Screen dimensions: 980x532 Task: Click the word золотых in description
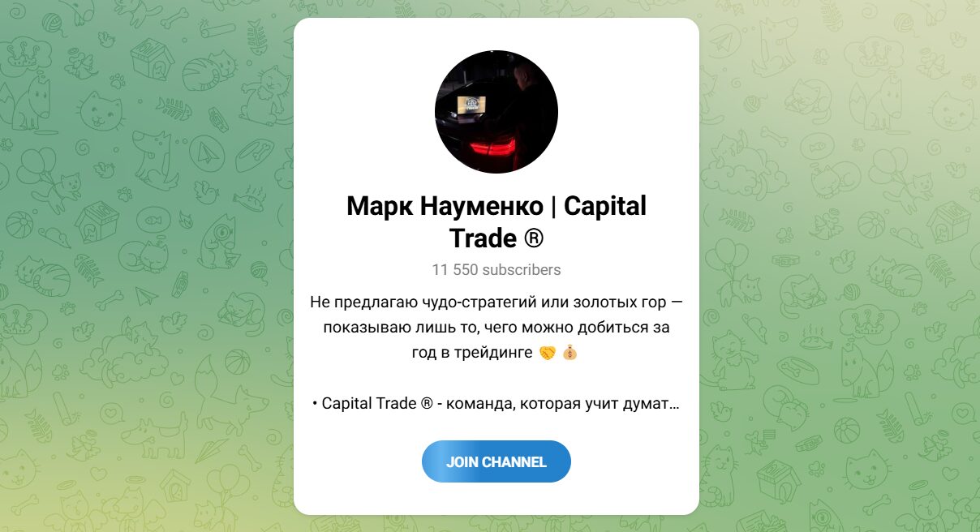(x=600, y=302)
